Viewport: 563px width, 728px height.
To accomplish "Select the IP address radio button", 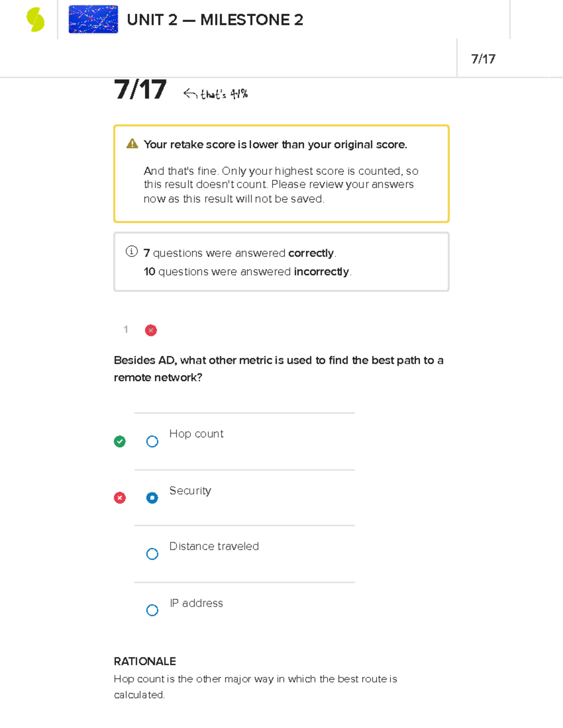I will pos(152,610).
